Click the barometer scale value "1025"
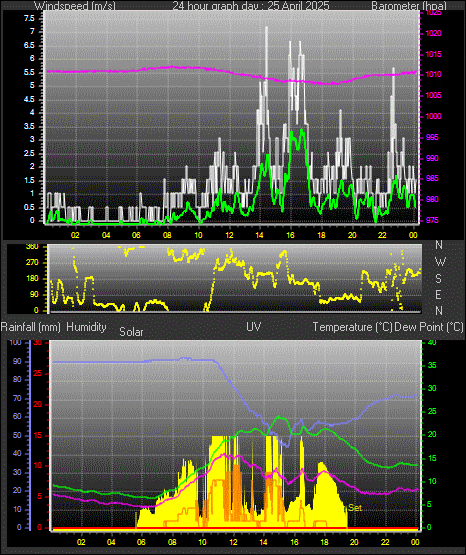Screen dimensions: 466x555 (433, 13)
